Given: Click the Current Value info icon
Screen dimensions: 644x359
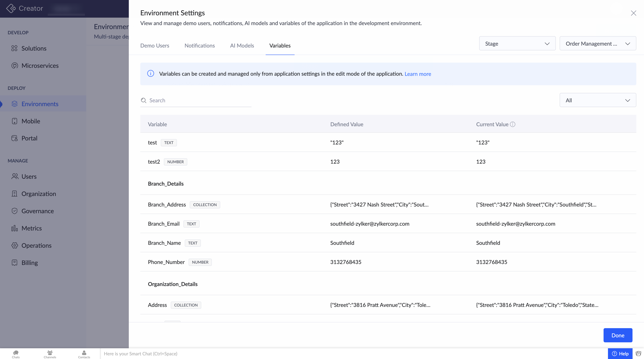Looking at the screenshot, I should pyautogui.click(x=513, y=124).
